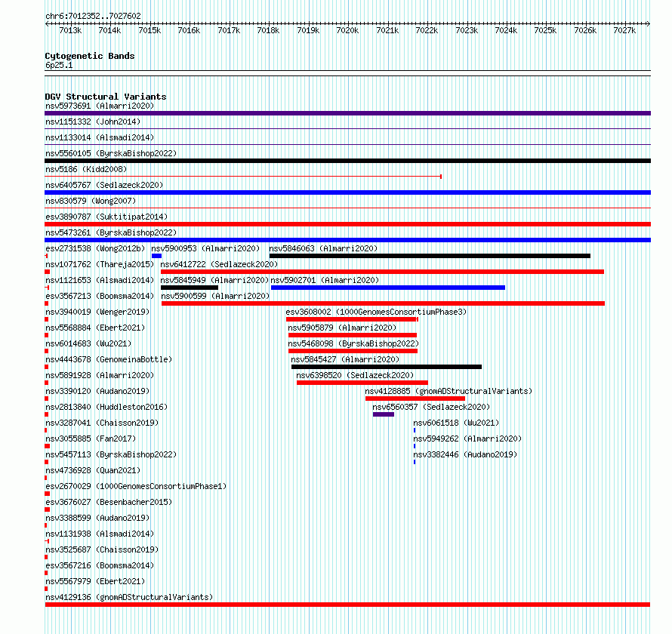This screenshot has width=672, height=634.
Task: Click the black nsv5845949 variant bar
Action: tap(190, 288)
